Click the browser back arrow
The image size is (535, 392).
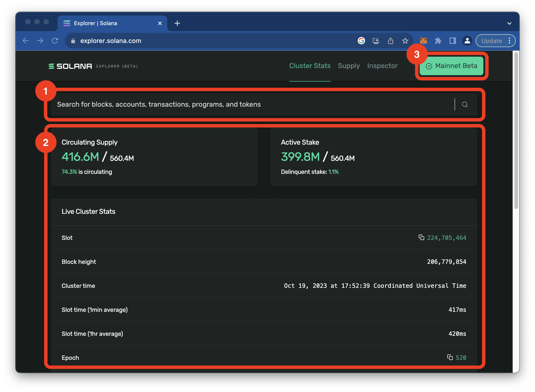[26, 41]
